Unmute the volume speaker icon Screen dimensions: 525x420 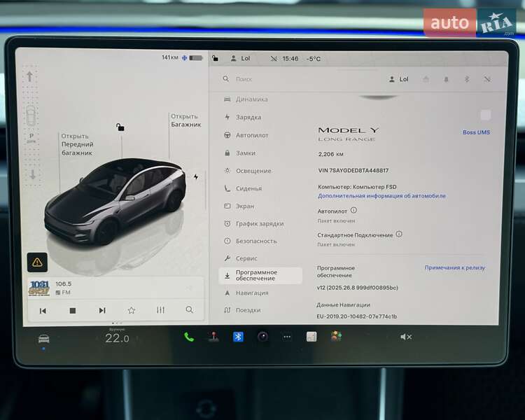406,337
